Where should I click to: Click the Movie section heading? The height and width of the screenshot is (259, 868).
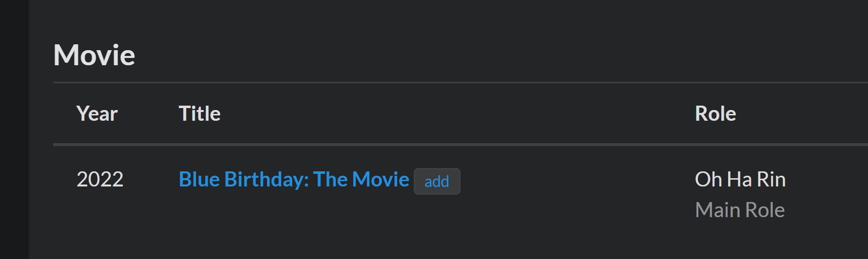(94, 55)
